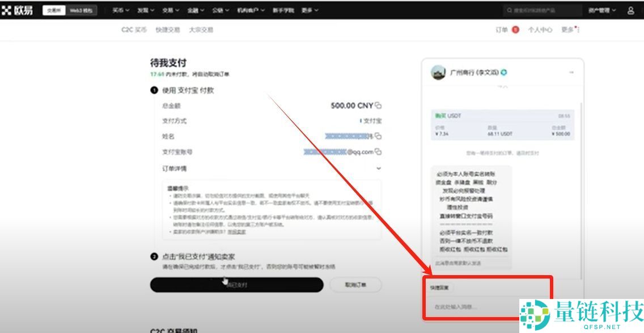Click the merchant avatar thumbnail
This screenshot has height=333, width=644.
[x=438, y=72]
